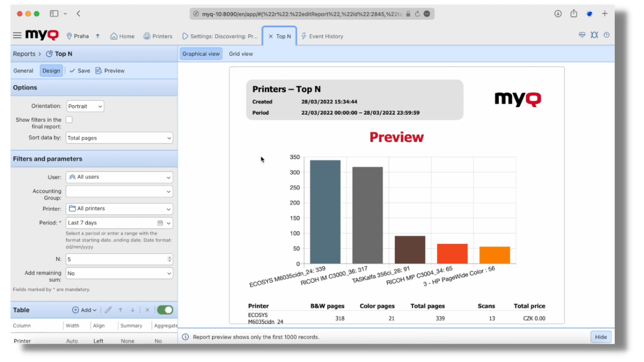
Task: Click the Total pages header in preview table
Action: 428,306
